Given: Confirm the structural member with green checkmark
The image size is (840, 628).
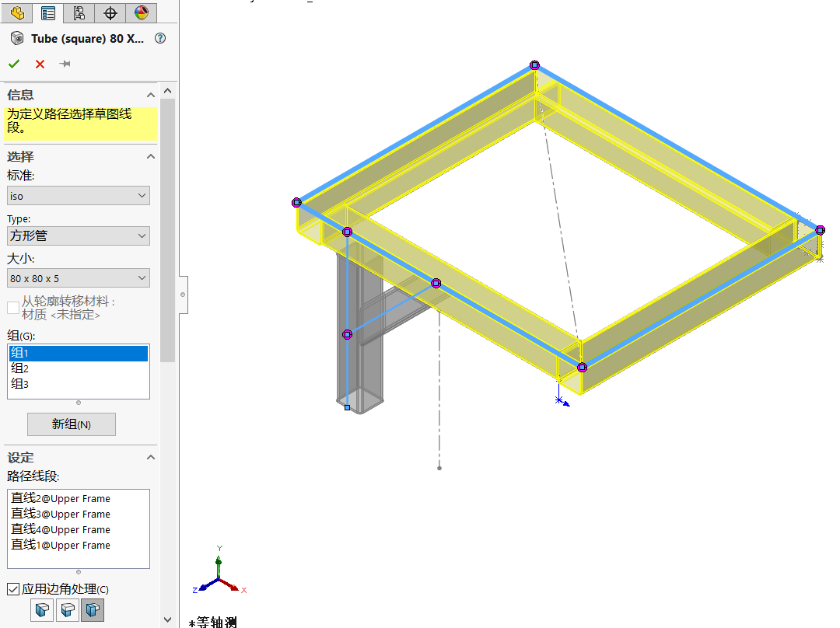Looking at the screenshot, I should click(x=13, y=64).
